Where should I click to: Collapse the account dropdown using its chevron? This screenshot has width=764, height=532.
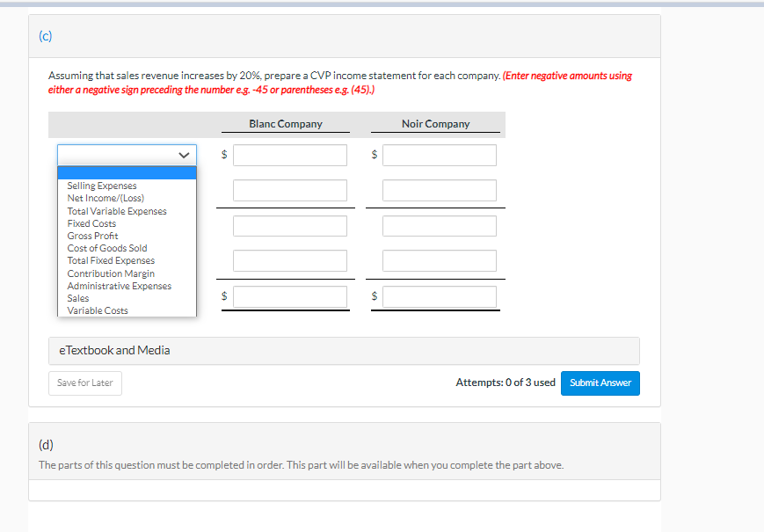pyautogui.click(x=184, y=155)
